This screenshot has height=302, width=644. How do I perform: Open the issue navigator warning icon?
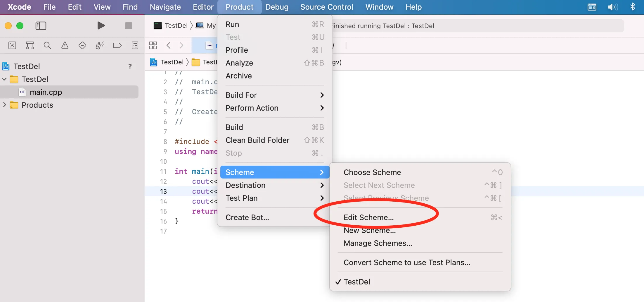point(65,45)
